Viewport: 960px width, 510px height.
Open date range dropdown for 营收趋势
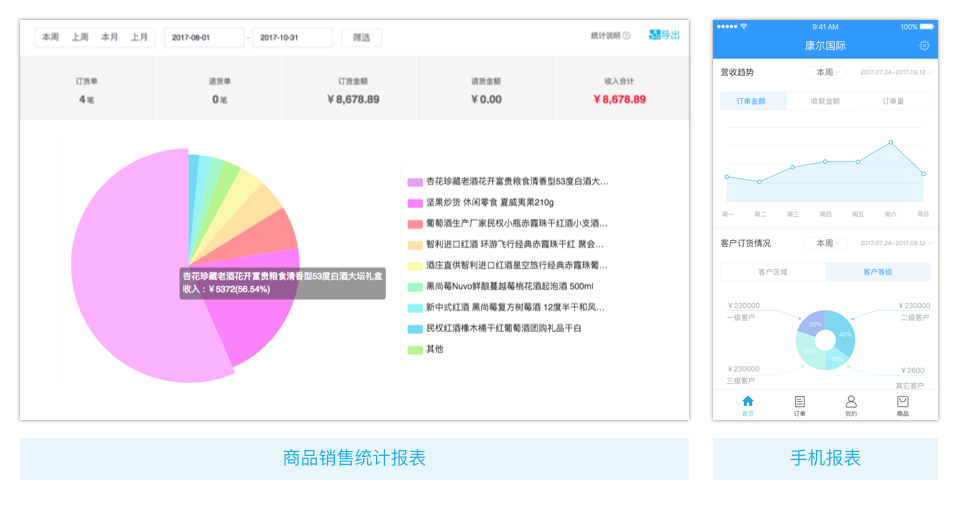coord(896,72)
